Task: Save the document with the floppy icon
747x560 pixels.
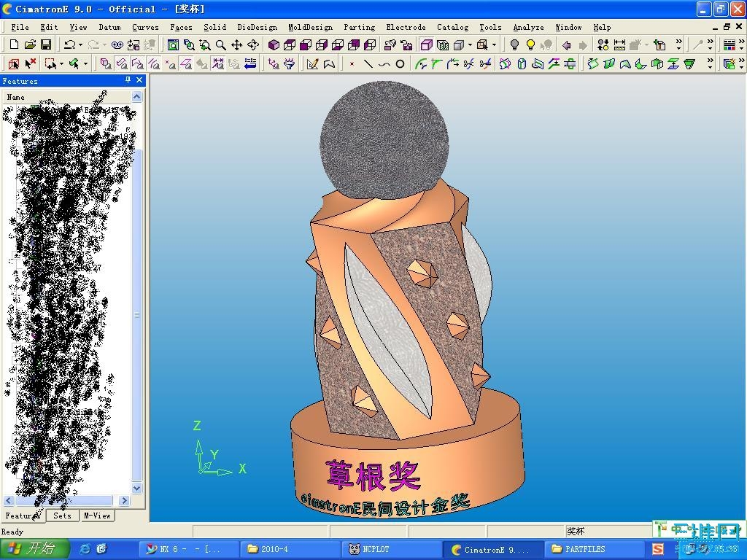Action: pyautogui.click(x=46, y=44)
